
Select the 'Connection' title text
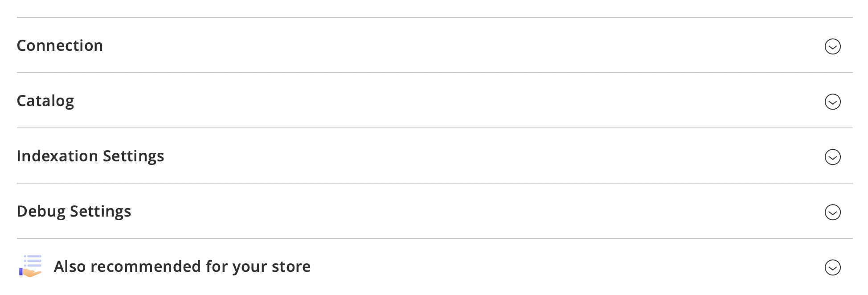coord(60,45)
